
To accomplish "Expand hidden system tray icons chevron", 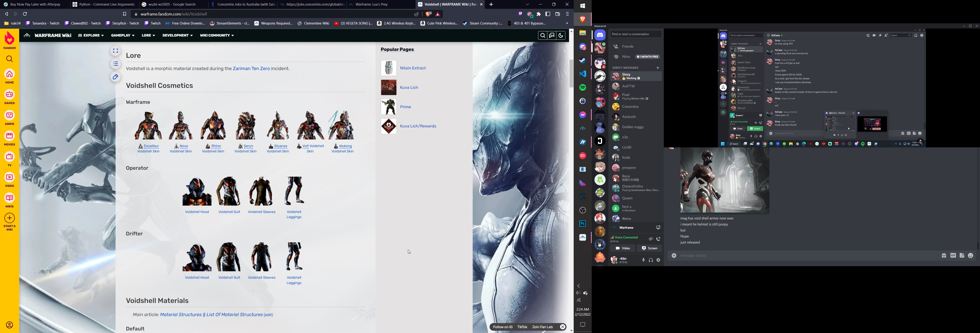I will 579,286.
